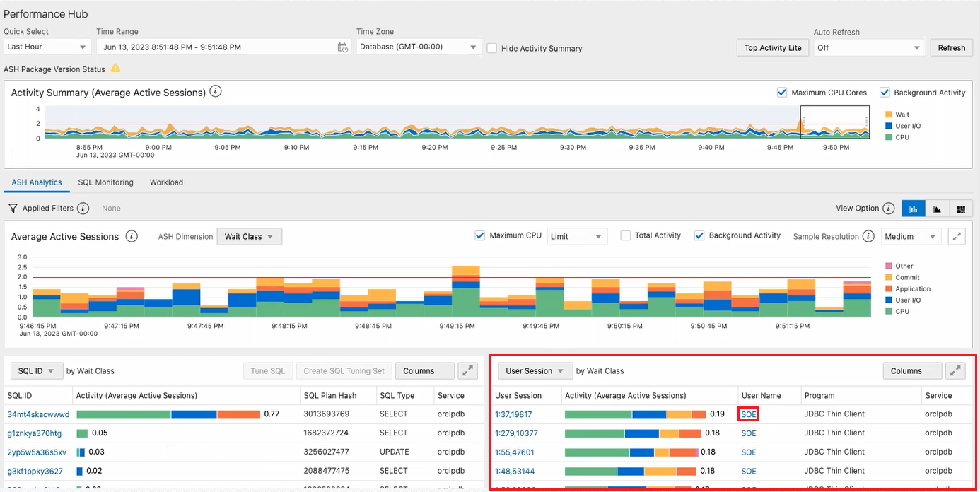Expand the User Session table panel
This screenshot has width=980, height=492.
click(955, 370)
